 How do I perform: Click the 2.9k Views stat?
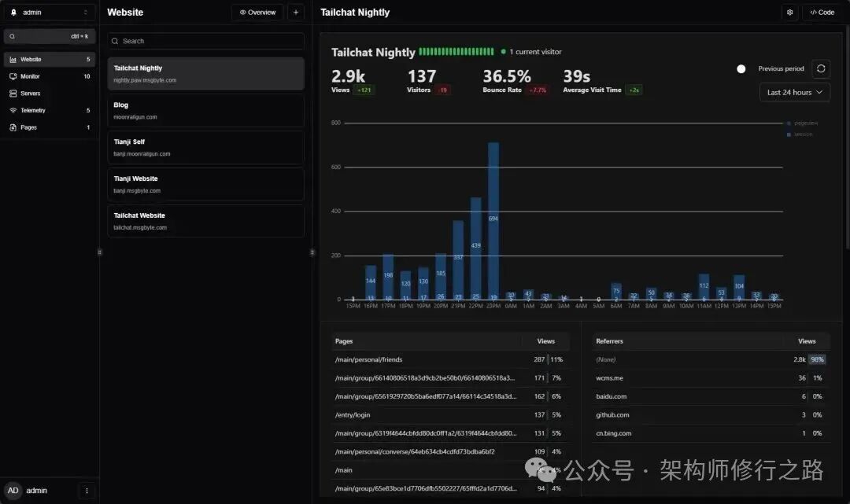click(352, 81)
